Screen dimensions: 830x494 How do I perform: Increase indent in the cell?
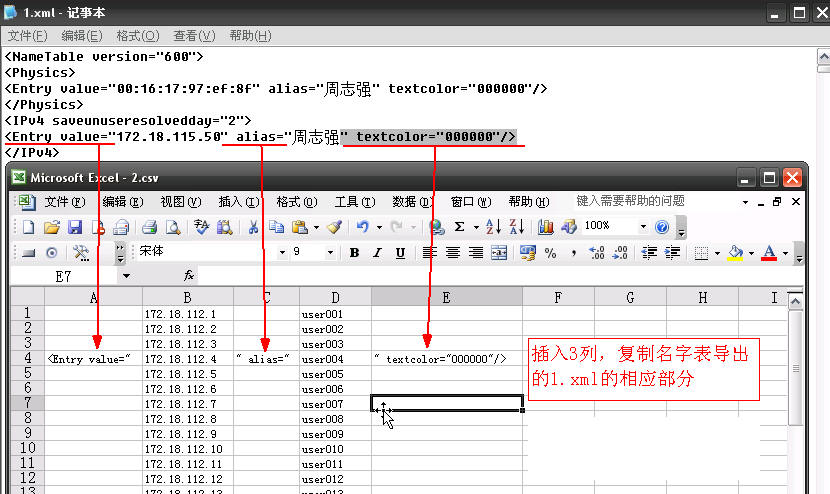672,253
